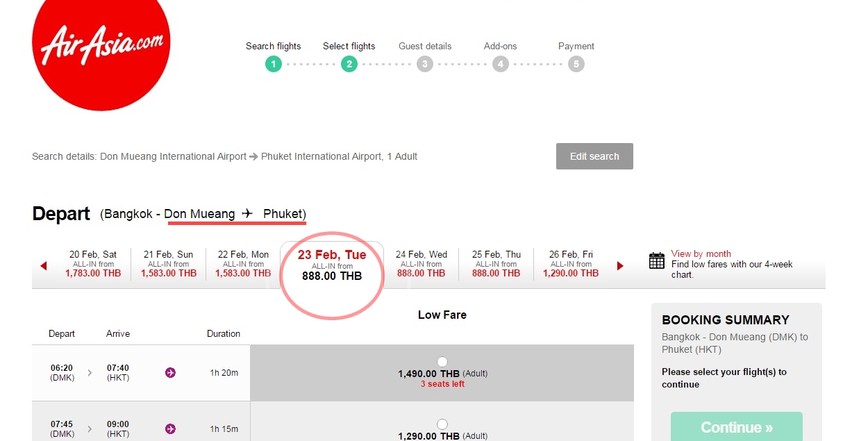Image resolution: width=868 pixels, height=441 pixels.
Task: Switch to the 26 Feb, Fri date tab
Action: [571, 264]
